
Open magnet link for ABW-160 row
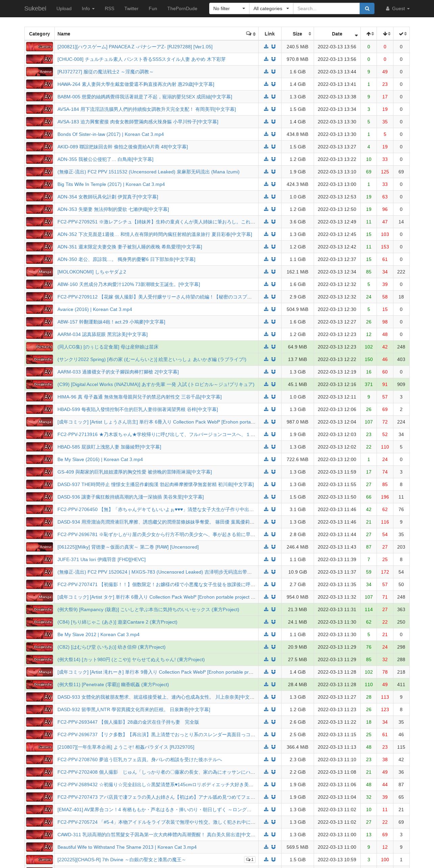[273, 284]
